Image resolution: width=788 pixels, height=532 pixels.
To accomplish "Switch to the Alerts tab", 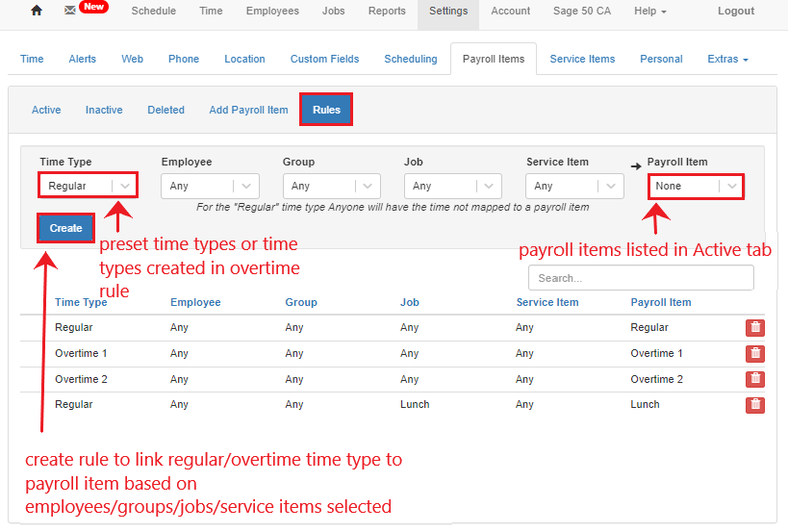I will pos(83,60).
